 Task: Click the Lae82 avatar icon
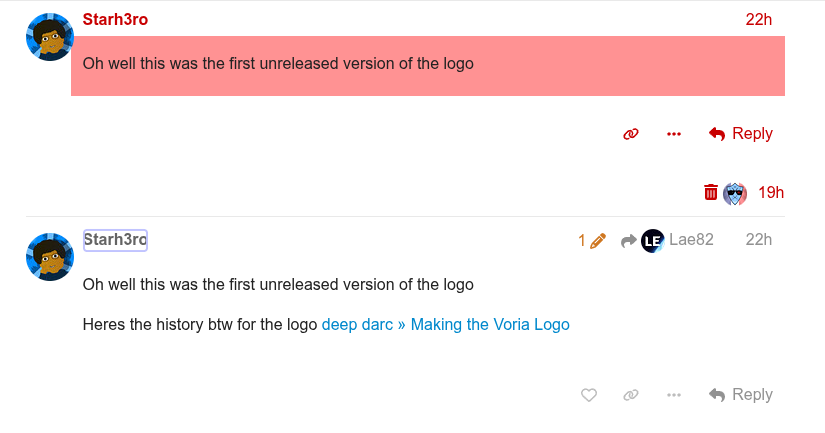653,240
